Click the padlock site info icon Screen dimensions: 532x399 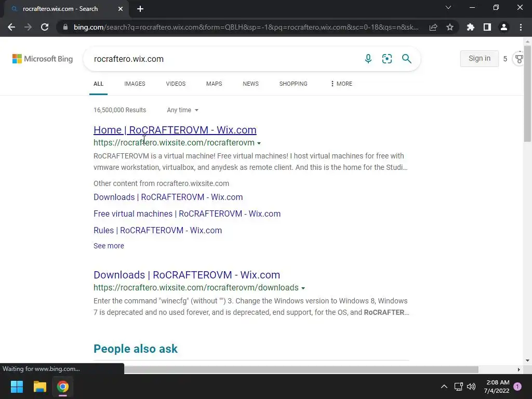(65, 27)
